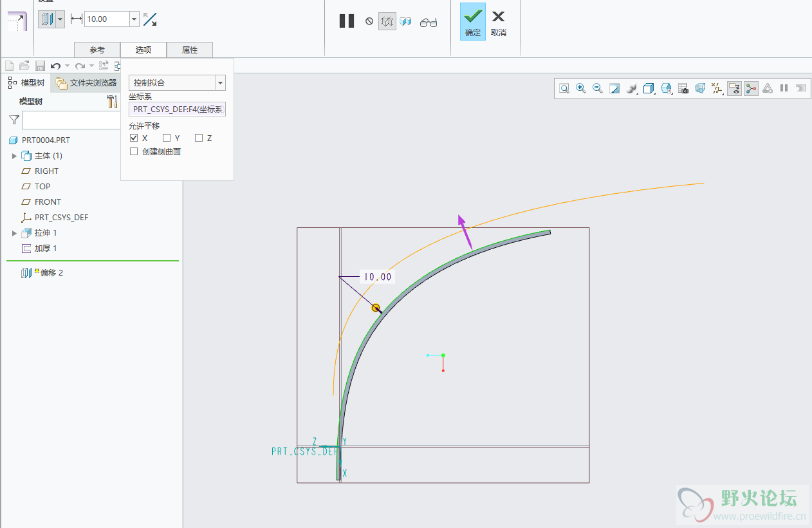Viewport: 812px width, 528px height.
Task: Cancel the offset with 取消
Action: pos(499,22)
